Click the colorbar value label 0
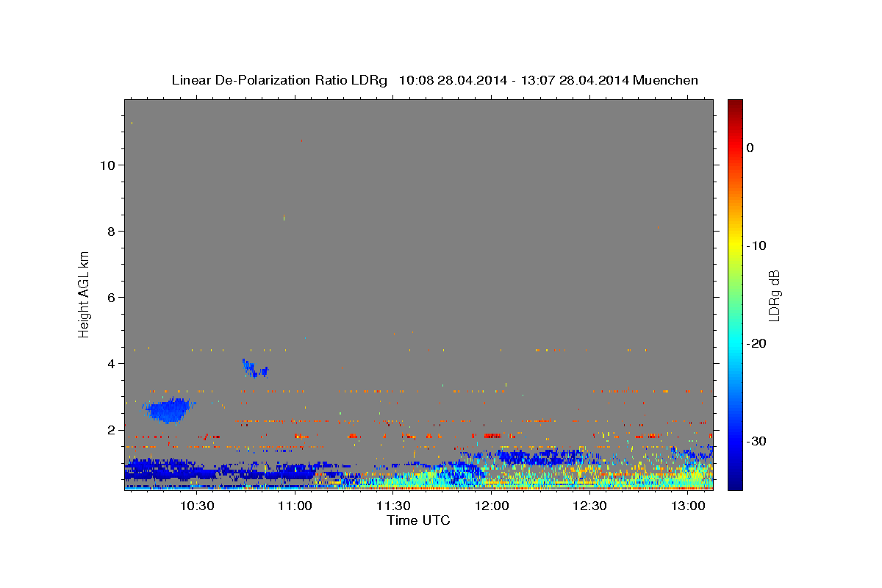882x588 pixels. (x=750, y=148)
